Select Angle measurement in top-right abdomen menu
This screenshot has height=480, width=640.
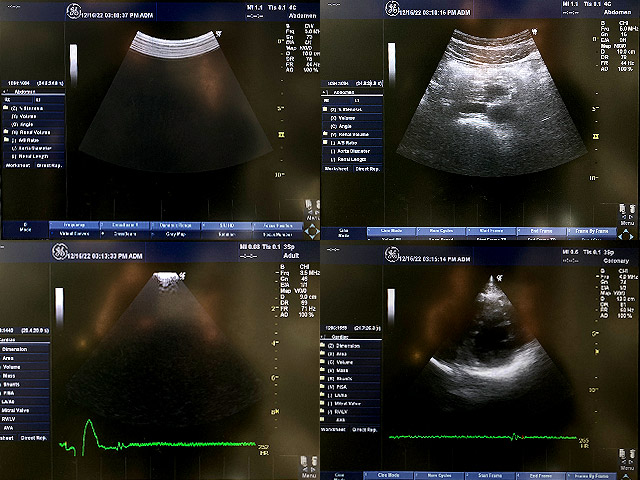(x=352, y=126)
